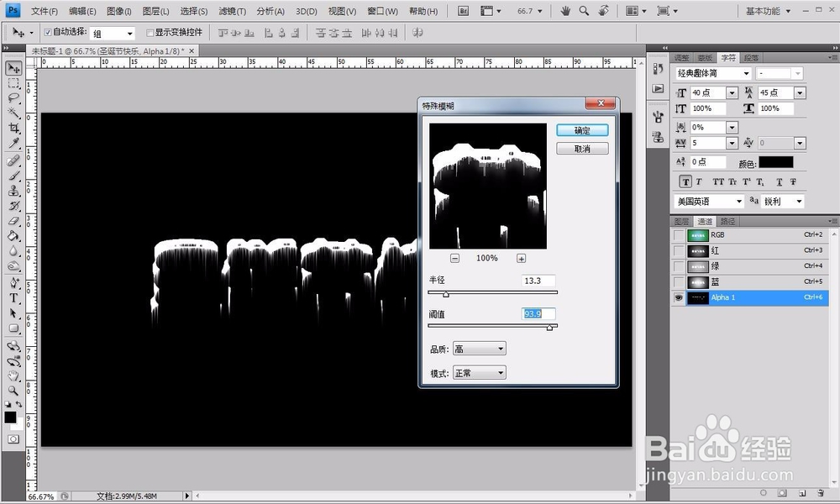The image size is (840, 504).
Task: Adjust the threshold (阈值) slider handle
Action: tap(549, 328)
